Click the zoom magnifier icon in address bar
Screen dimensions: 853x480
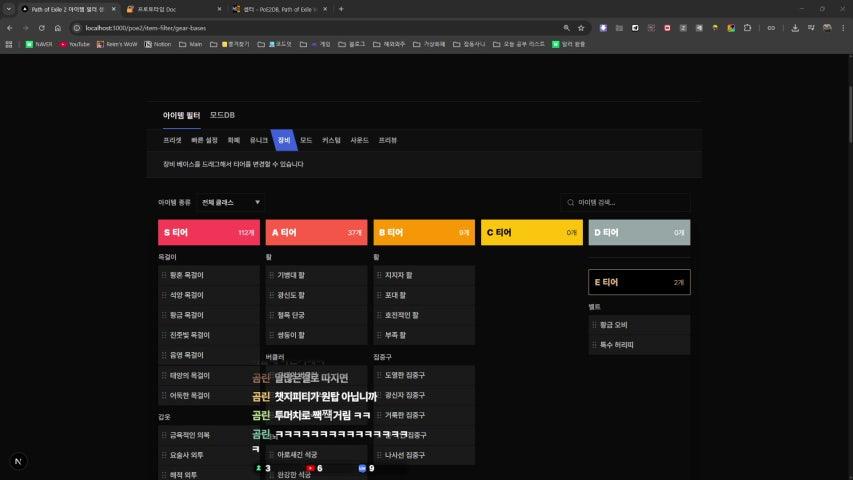click(566, 28)
